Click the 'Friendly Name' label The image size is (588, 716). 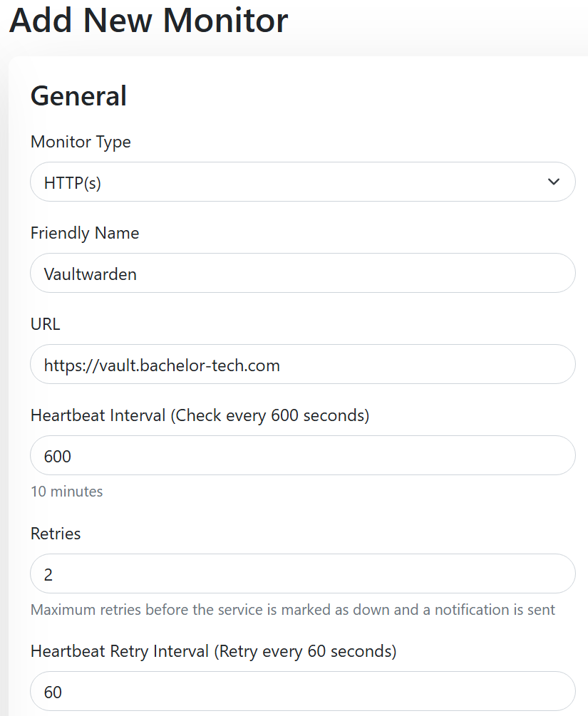coord(84,233)
